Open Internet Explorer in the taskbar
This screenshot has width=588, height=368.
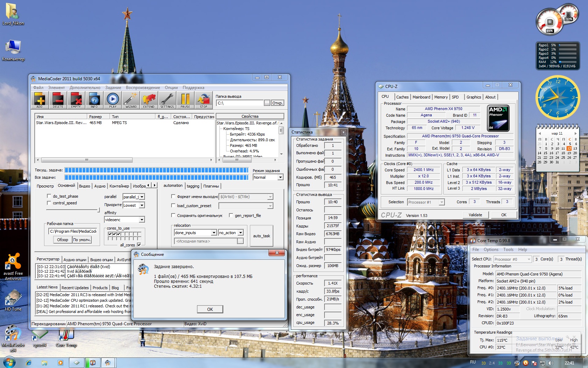[x=29, y=363]
